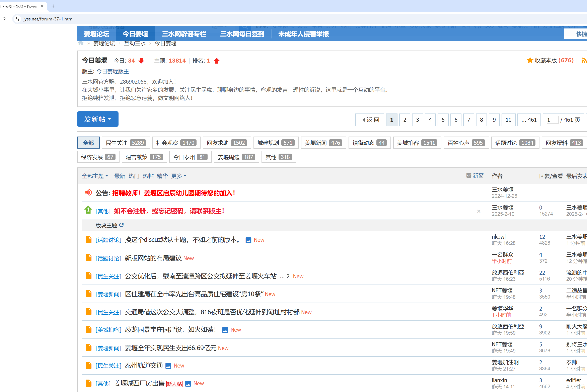This screenshot has height=392, width=587.
Task: Click the green pinned-thread arrow icon
Action: pos(88,210)
